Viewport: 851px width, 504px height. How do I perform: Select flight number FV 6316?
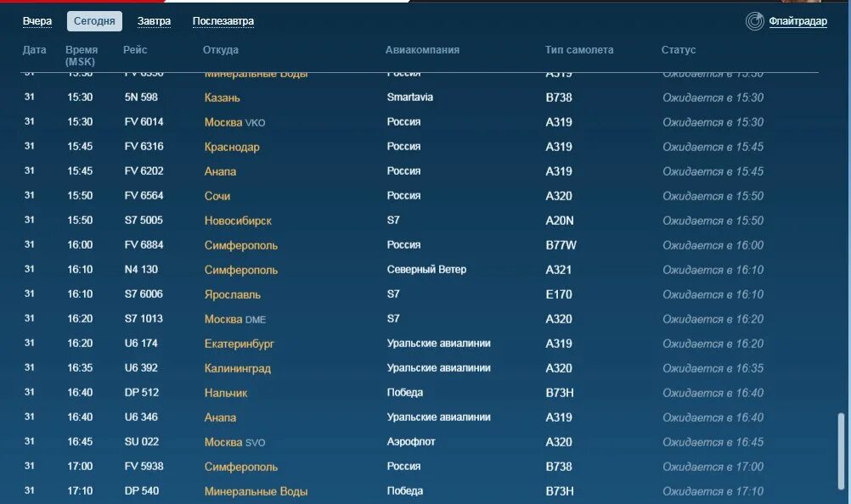[144, 146]
